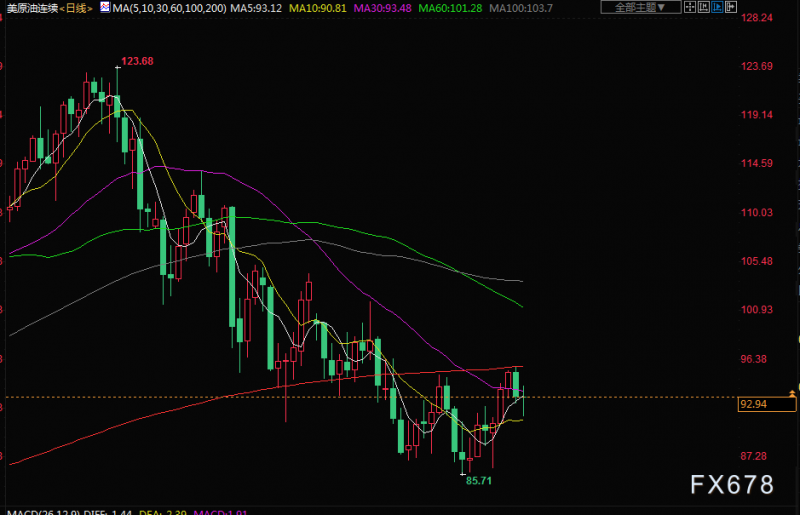The height and width of the screenshot is (515, 800).
Task: Select the green MA60:101.28 label
Action: [x=450, y=8]
